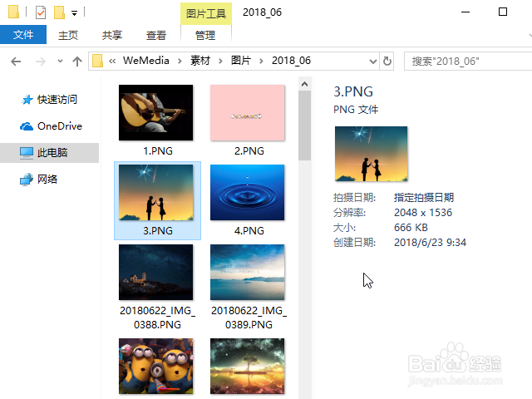Click the 网络 network icon
The width and height of the screenshot is (532, 399).
[27, 180]
